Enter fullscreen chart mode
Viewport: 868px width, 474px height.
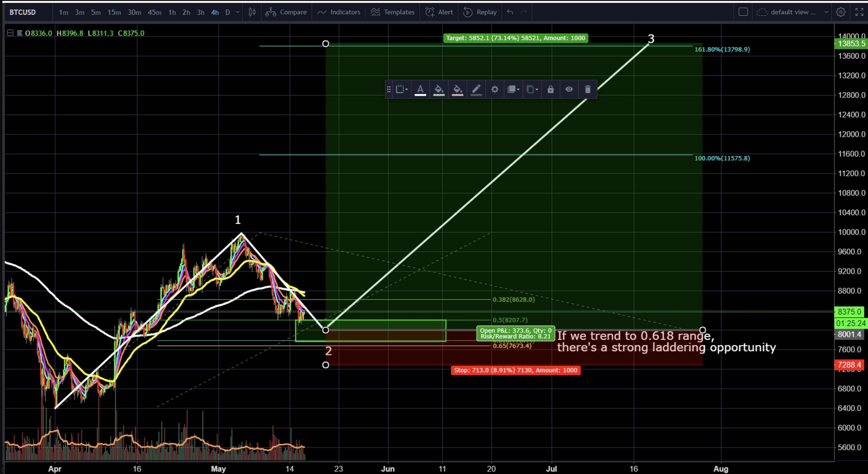[859, 12]
